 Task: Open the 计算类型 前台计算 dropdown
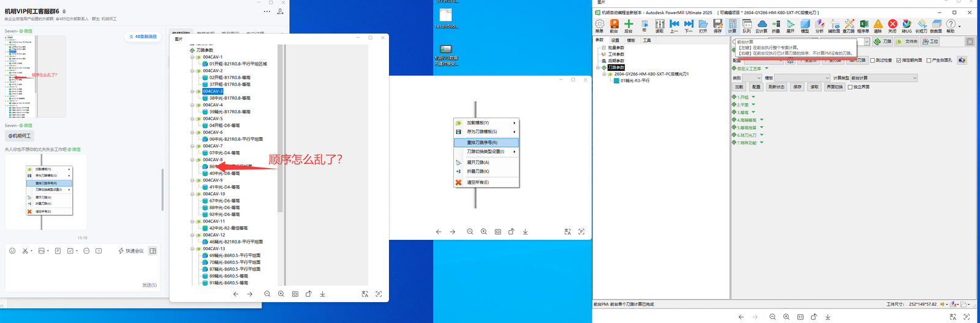tap(884, 78)
